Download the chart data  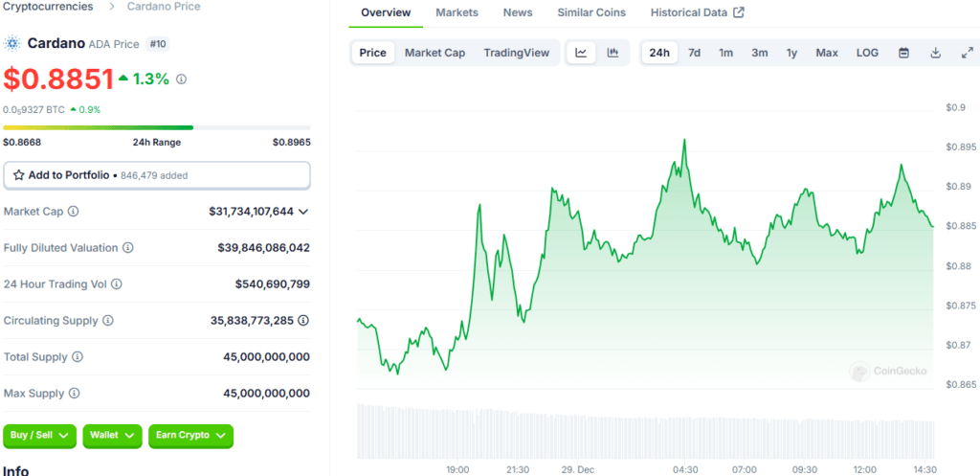[x=936, y=53]
